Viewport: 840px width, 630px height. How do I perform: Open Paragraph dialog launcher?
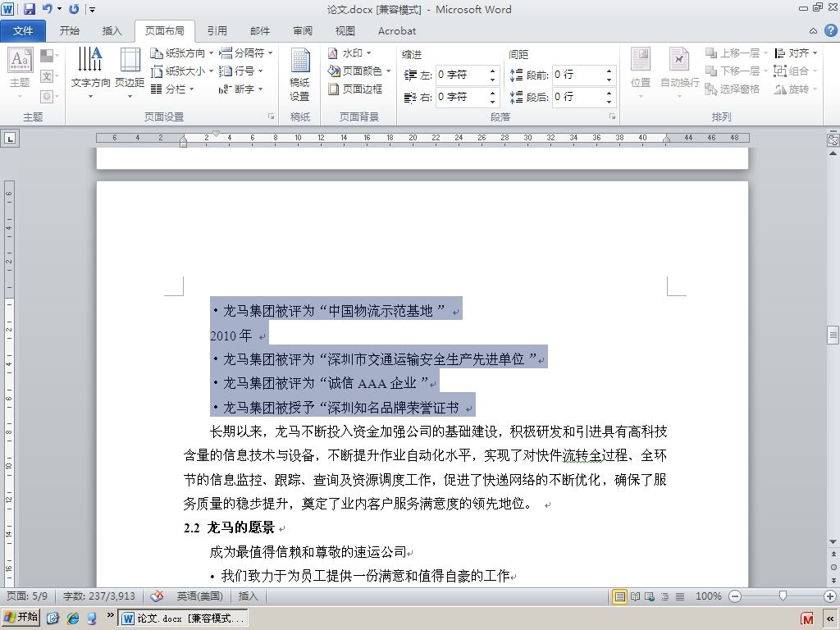612,116
